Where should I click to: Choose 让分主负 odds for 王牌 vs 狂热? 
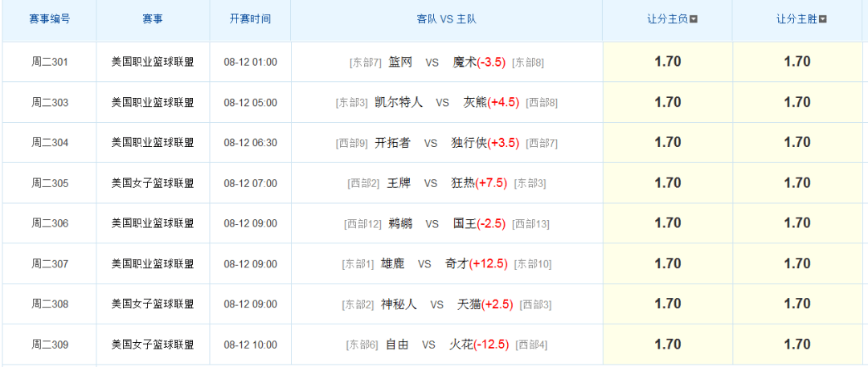click(667, 183)
